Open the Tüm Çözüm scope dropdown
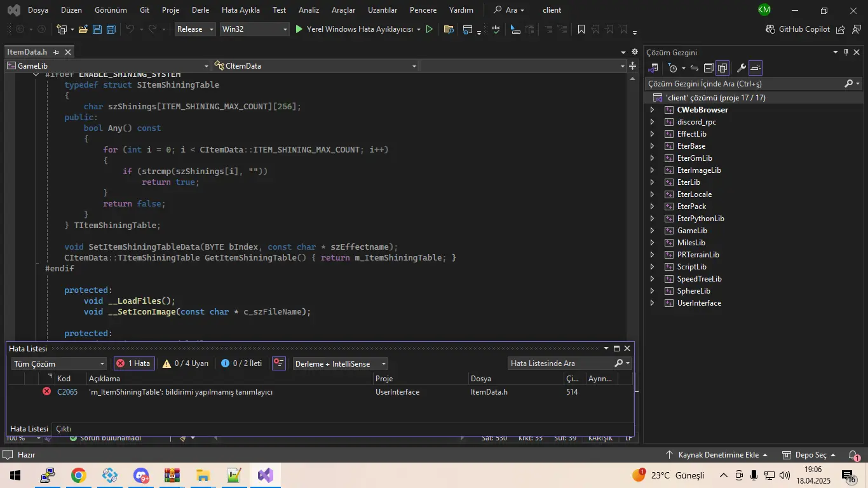Screen dimensions: 868x488 click(x=59, y=363)
